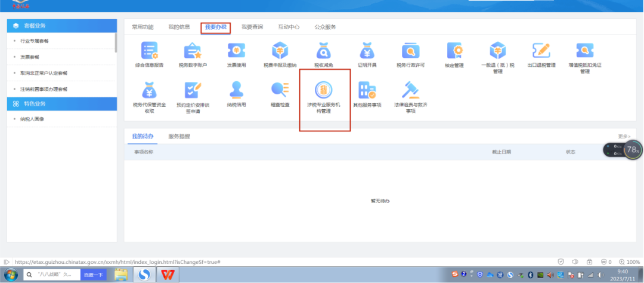Open 涉税专业服务机构管理 icon

[324, 90]
